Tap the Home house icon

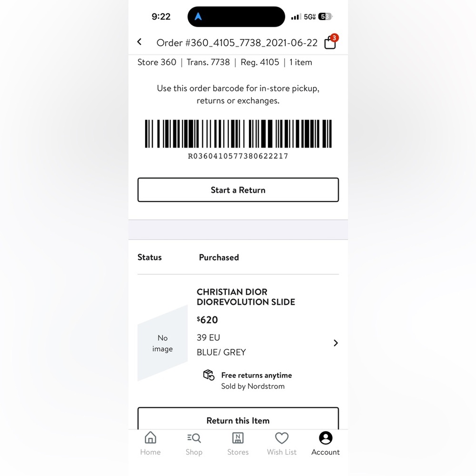tap(150, 438)
